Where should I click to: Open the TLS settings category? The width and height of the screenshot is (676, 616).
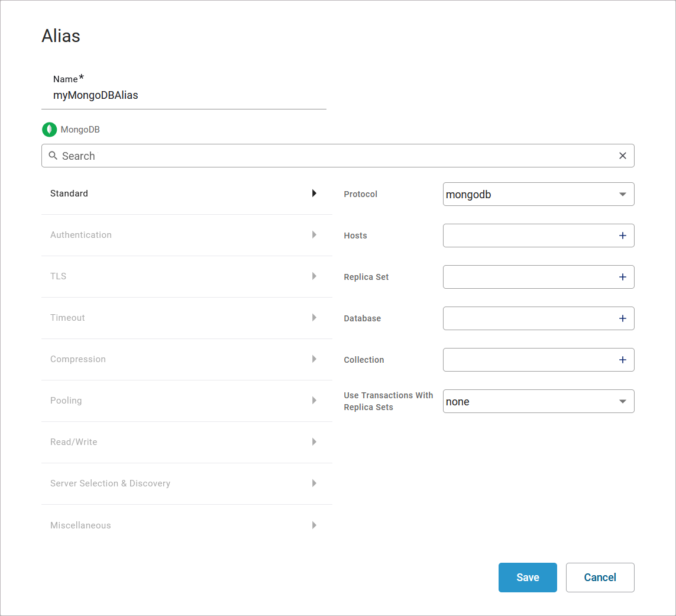pyautogui.click(x=59, y=276)
